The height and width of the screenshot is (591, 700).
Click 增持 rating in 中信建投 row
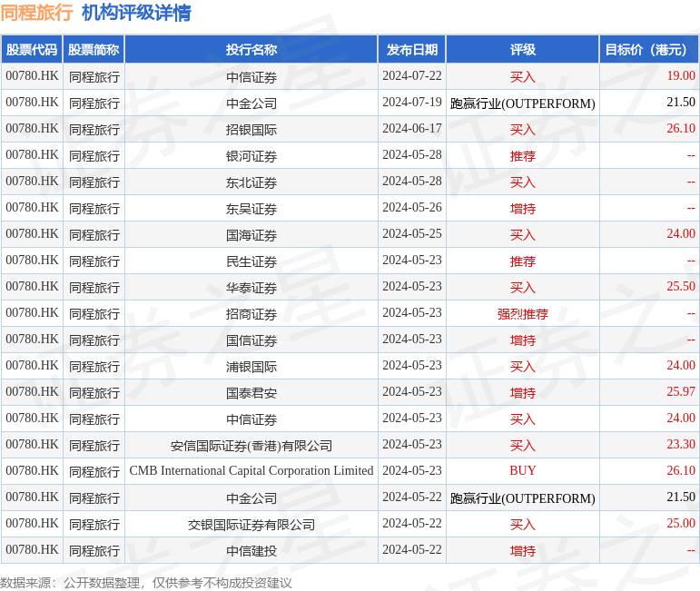pos(523,551)
